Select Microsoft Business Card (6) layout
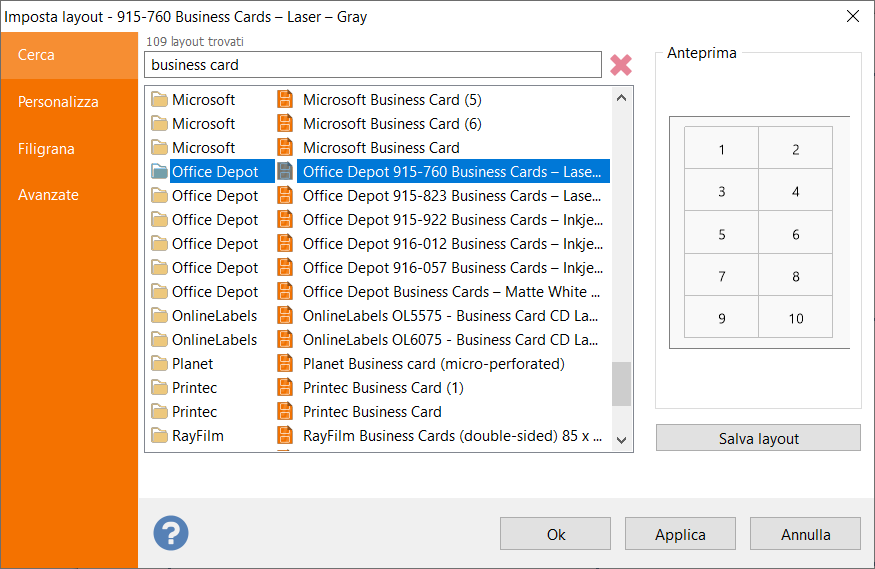 (392, 124)
